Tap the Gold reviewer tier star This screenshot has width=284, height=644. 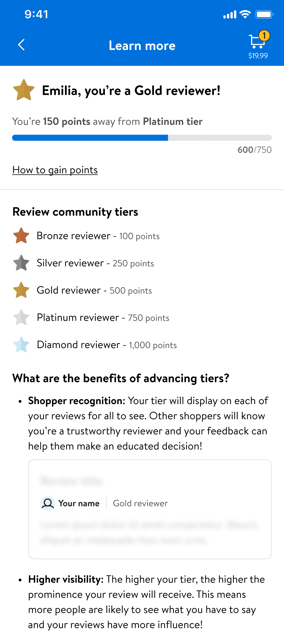coord(21,290)
